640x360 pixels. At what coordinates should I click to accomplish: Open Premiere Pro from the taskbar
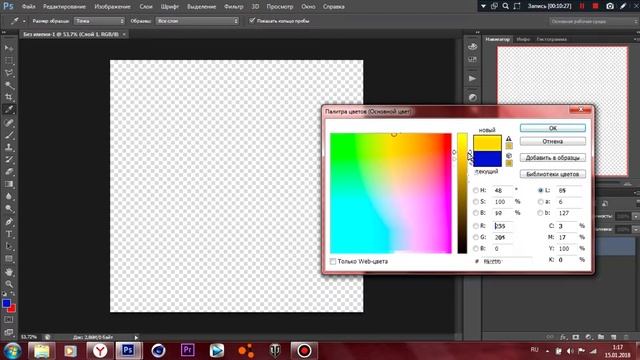pos(187,350)
